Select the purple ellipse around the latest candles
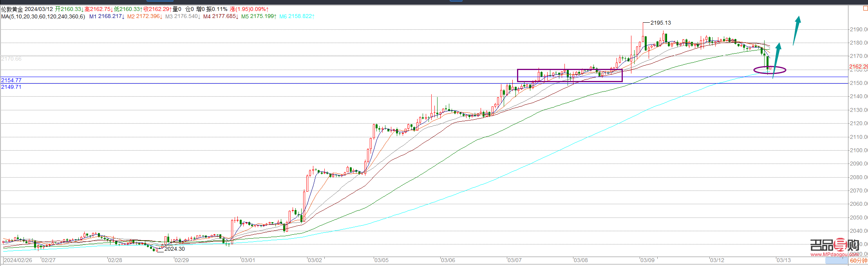 (x=770, y=70)
